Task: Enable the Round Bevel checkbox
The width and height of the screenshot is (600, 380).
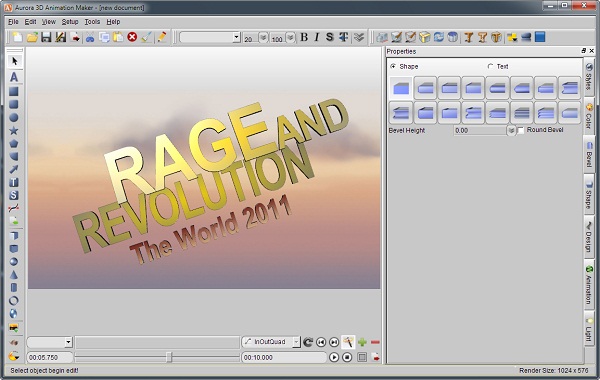Action: click(521, 130)
